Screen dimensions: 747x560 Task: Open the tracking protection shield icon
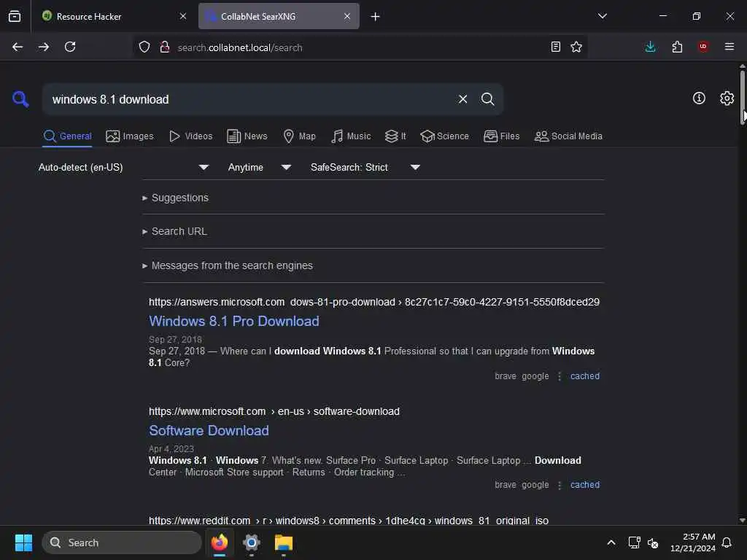pos(144,47)
